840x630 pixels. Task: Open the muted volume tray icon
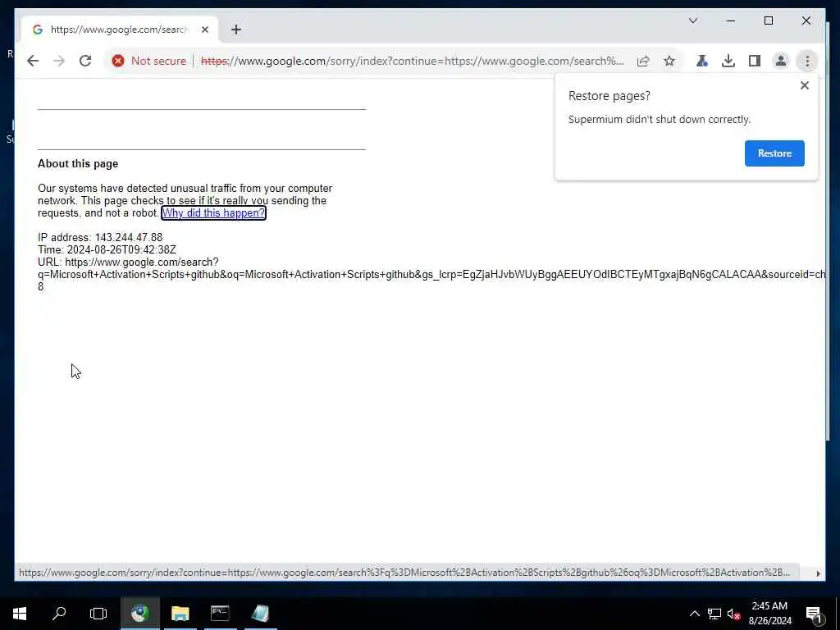(x=734, y=614)
